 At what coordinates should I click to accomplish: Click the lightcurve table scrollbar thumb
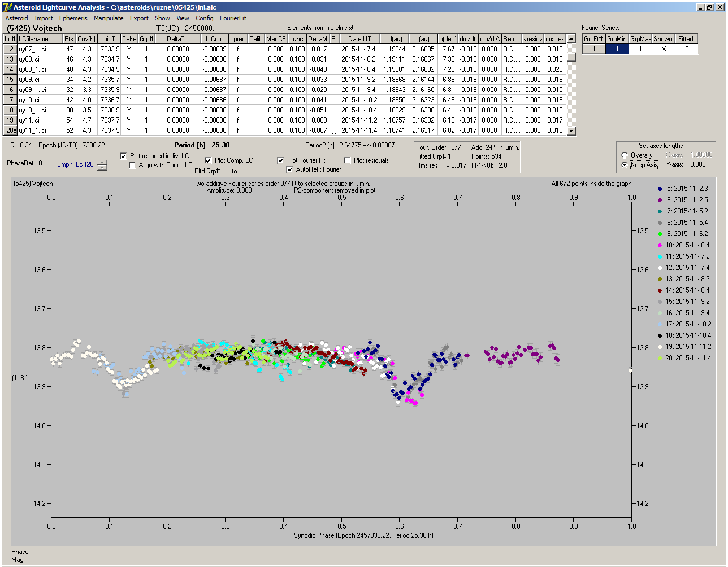(571, 57)
